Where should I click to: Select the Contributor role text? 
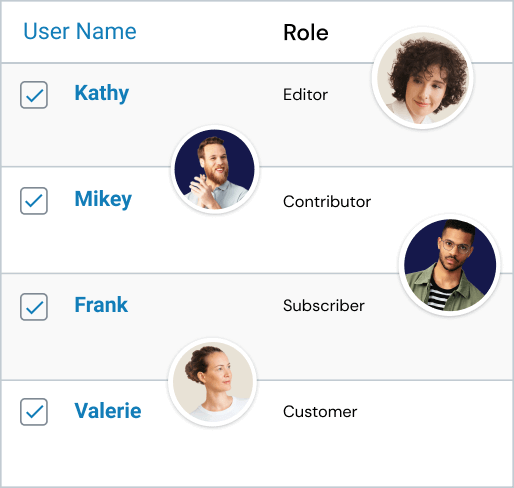[x=327, y=202]
